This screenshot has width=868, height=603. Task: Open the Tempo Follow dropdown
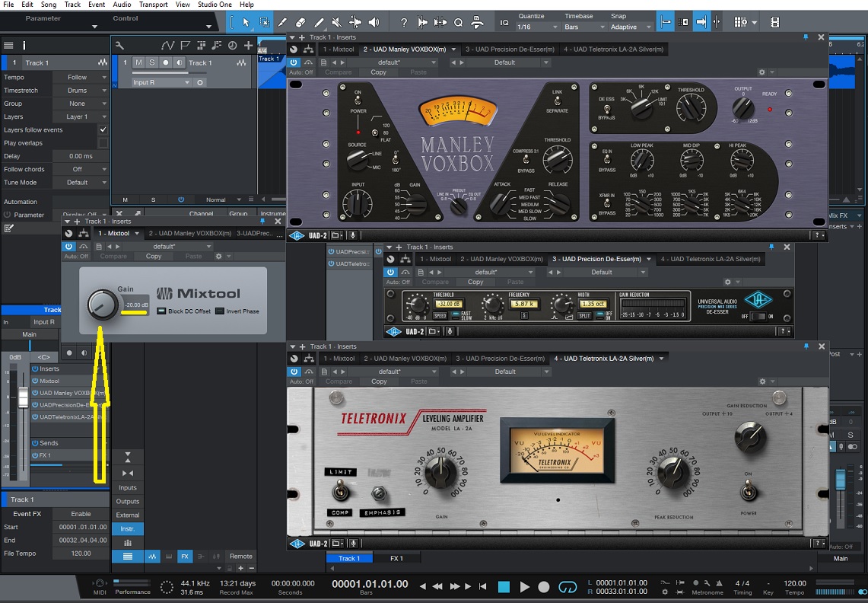pyautogui.click(x=81, y=77)
